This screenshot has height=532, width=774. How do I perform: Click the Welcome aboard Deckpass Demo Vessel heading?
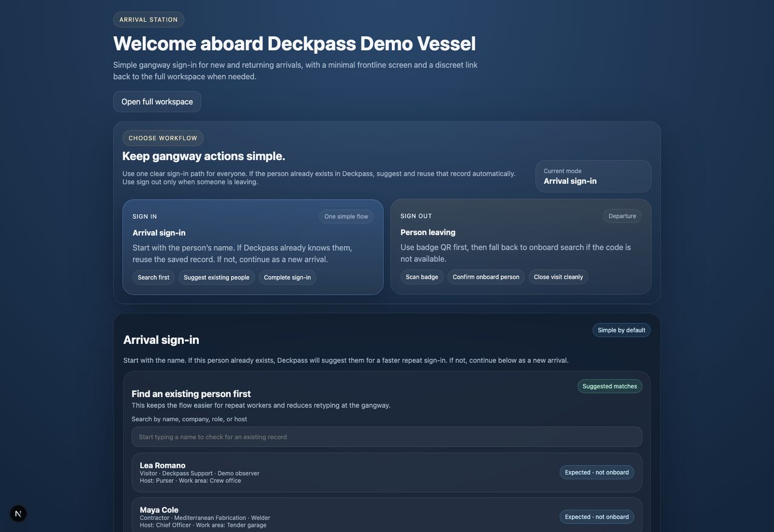[294, 44]
